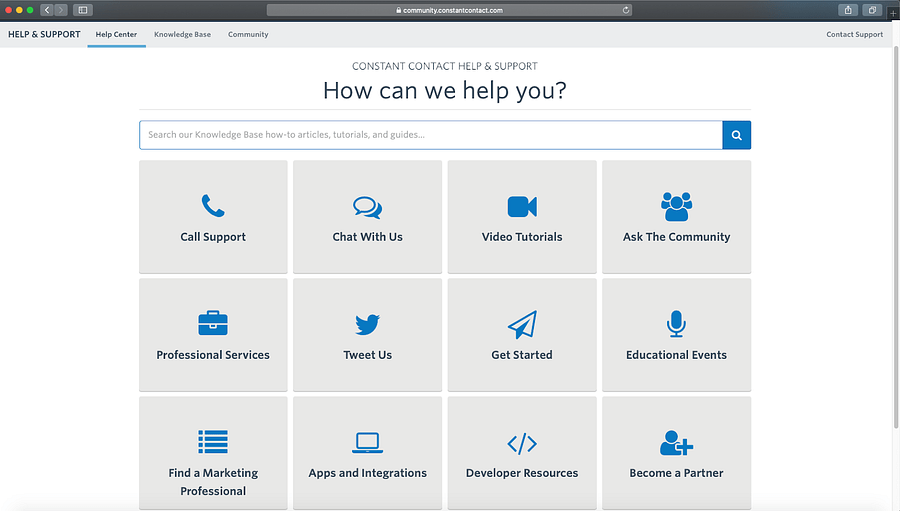Open Find a Marketing Professional list icon
The height and width of the screenshot is (511, 900).
(213, 442)
